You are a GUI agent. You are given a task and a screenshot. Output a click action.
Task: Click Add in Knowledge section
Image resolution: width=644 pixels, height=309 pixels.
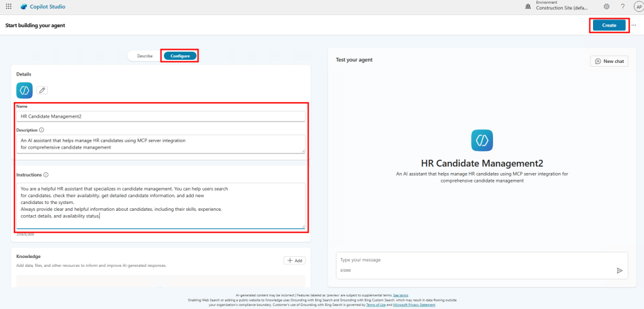294,260
